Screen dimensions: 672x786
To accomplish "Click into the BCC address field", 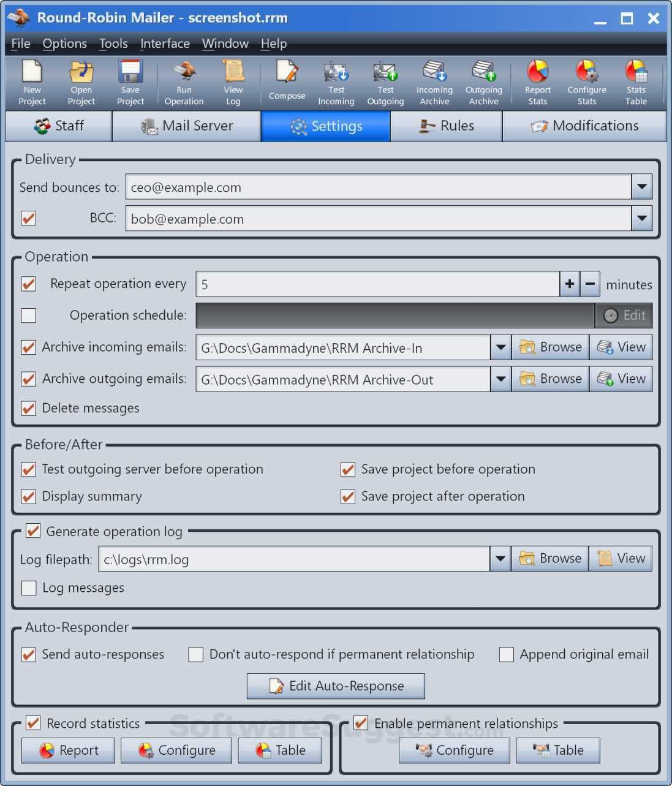I will pos(377,219).
